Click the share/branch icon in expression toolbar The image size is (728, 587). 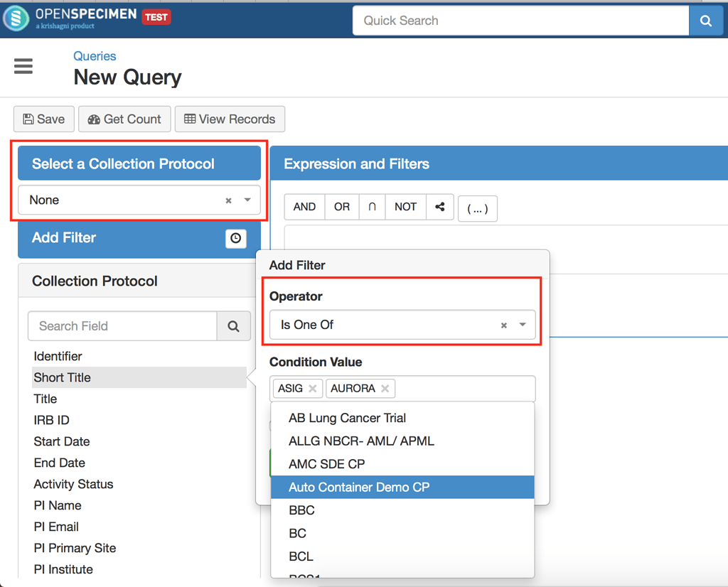pos(439,207)
